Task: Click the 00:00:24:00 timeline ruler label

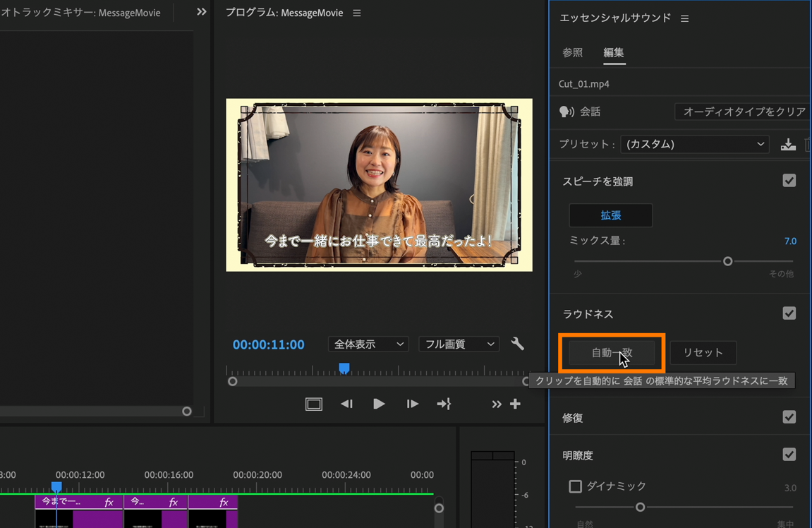Action: (346, 474)
